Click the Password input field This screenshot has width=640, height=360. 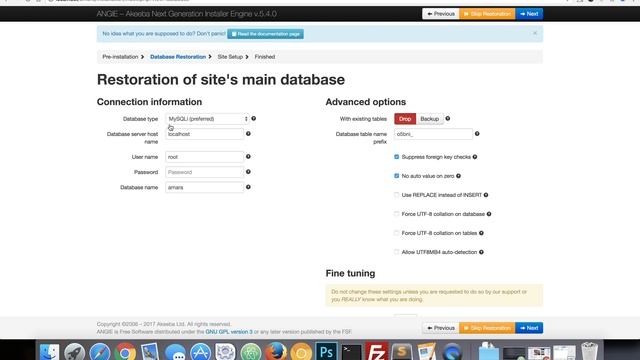click(x=204, y=172)
